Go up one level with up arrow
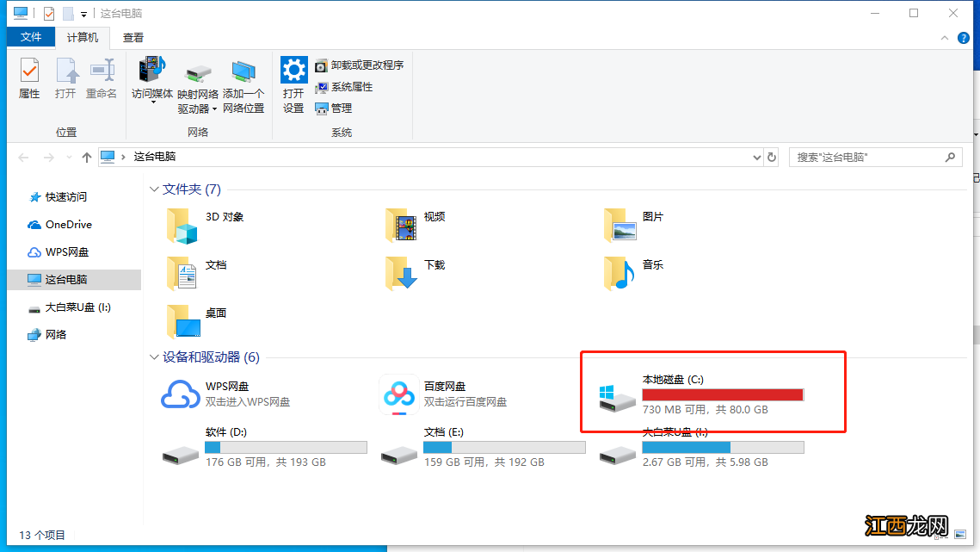 click(x=87, y=157)
